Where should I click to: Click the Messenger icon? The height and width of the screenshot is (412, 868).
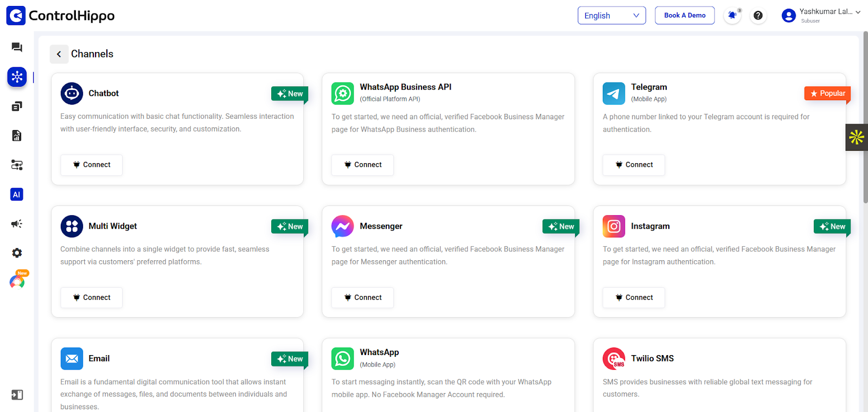pyautogui.click(x=343, y=226)
